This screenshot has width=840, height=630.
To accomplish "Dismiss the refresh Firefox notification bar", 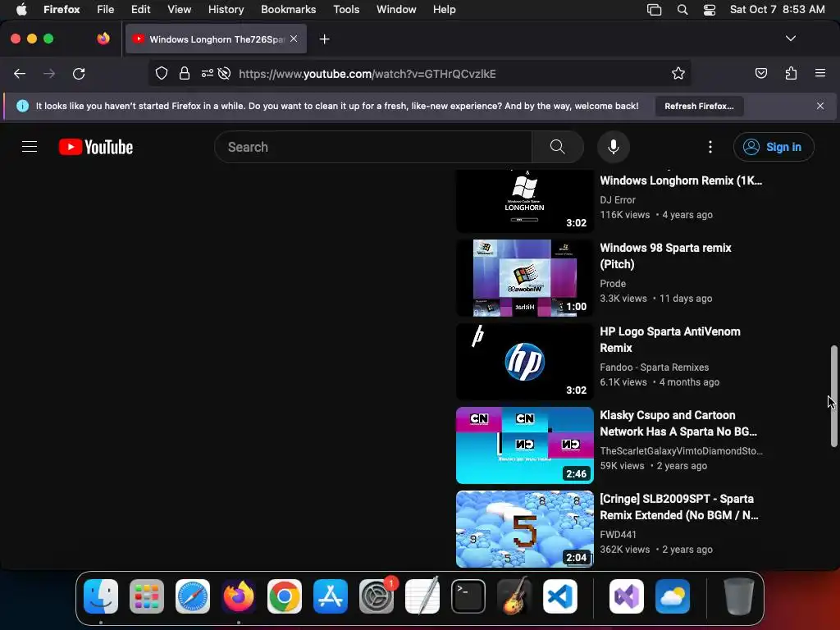I will click(819, 106).
